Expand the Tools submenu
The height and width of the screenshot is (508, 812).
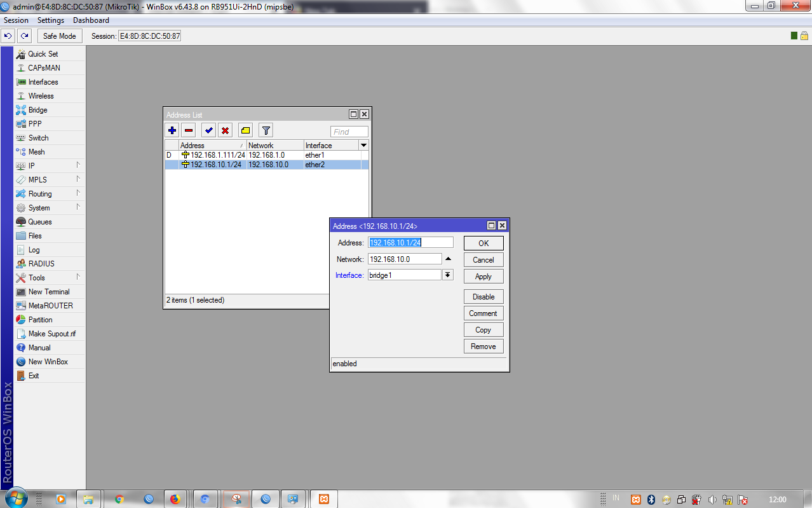50,278
